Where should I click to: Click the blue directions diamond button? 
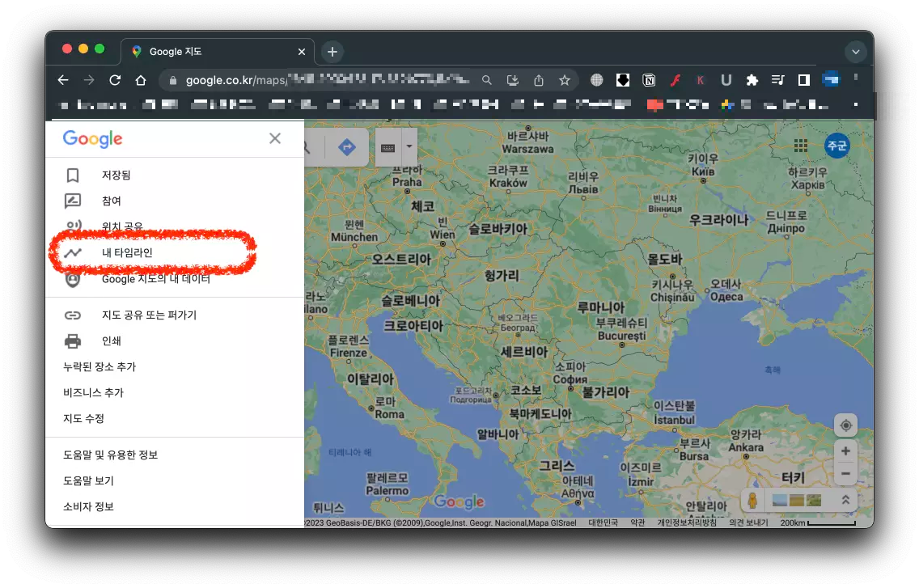(347, 147)
